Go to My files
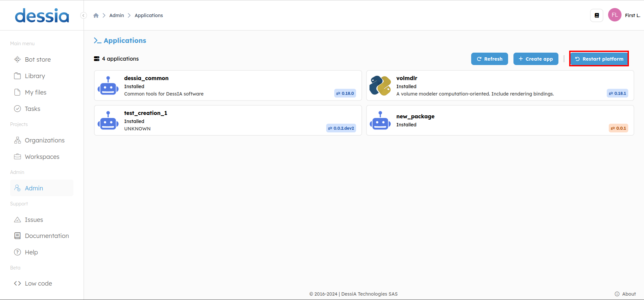The image size is (644, 300). click(42, 93)
